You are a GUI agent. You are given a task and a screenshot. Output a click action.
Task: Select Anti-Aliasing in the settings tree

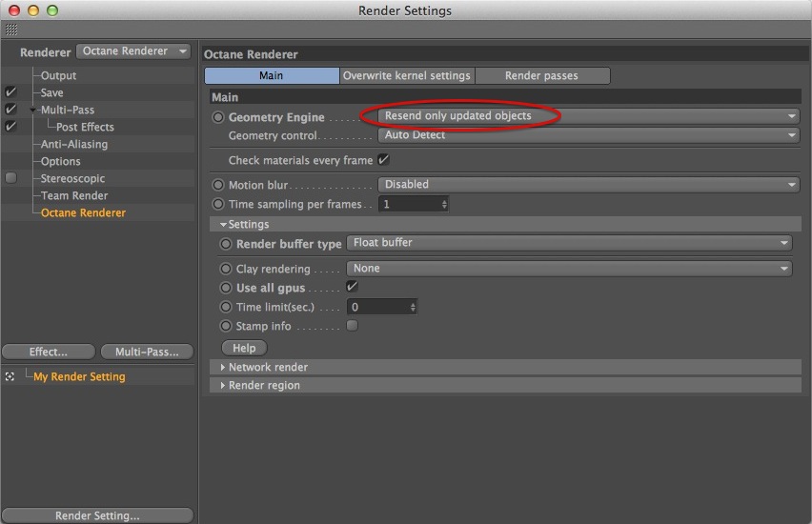coord(74,145)
